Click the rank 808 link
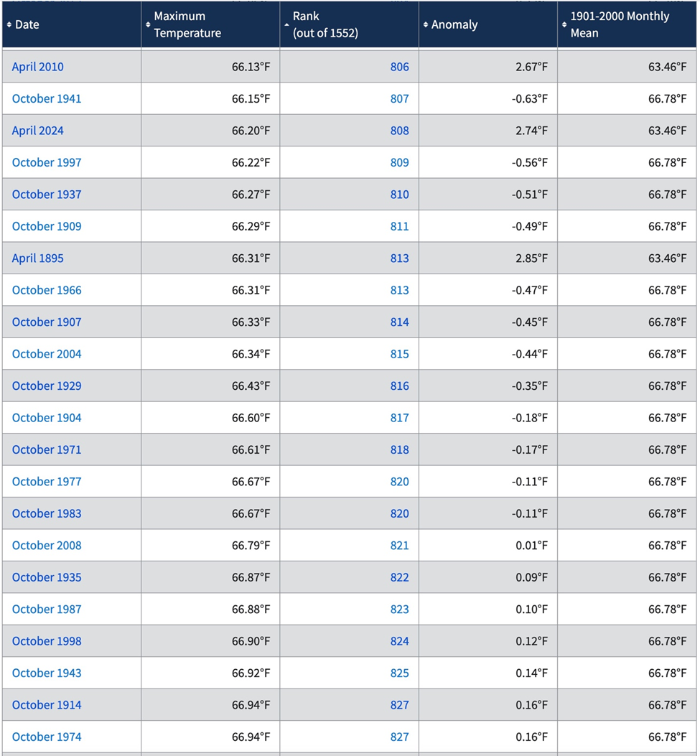The image size is (700, 756). (399, 131)
